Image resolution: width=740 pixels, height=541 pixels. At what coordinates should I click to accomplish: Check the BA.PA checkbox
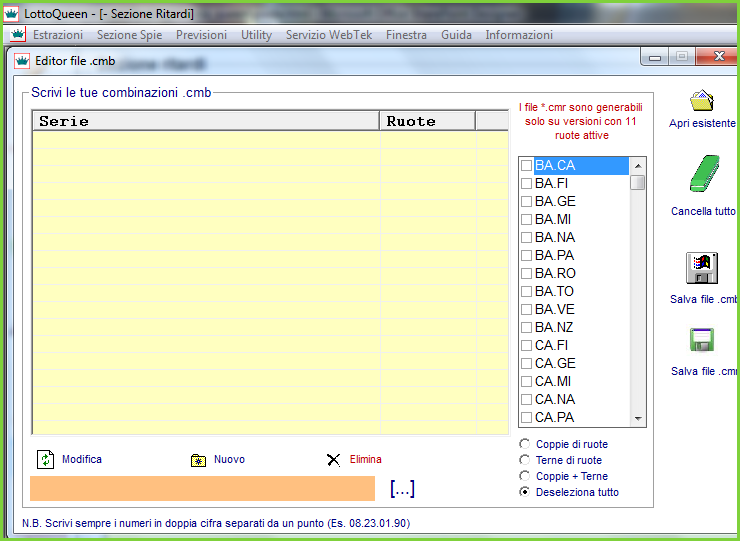(x=526, y=255)
